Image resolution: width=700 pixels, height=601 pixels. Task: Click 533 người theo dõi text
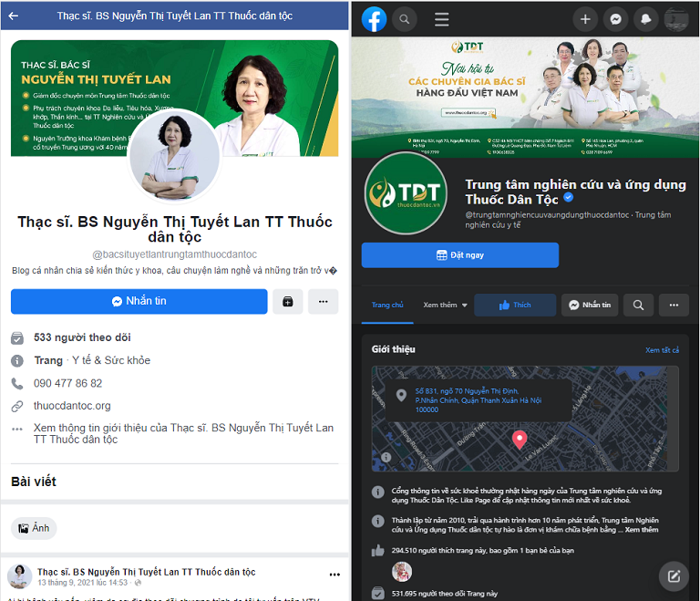[x=82, y=337]
